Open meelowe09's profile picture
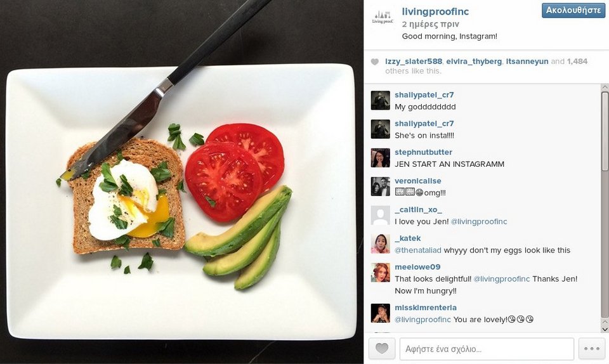Image resolution: width=609 pixels, height=364 pixels. (x=380, y=273)
